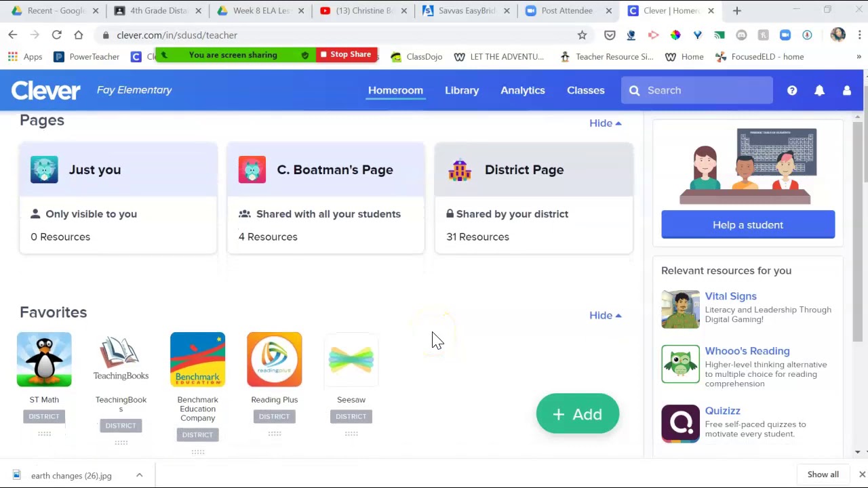Click the Fay Elementary school name

click(134, 90)
